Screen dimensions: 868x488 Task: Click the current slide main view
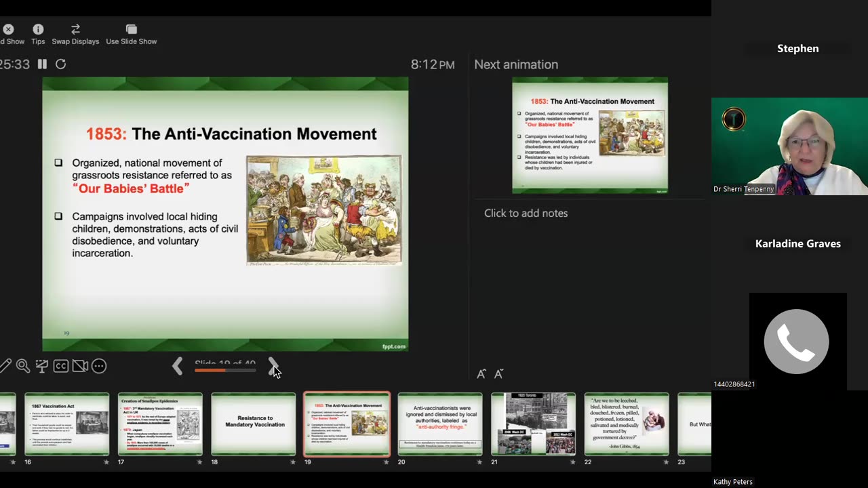(225, 214)
